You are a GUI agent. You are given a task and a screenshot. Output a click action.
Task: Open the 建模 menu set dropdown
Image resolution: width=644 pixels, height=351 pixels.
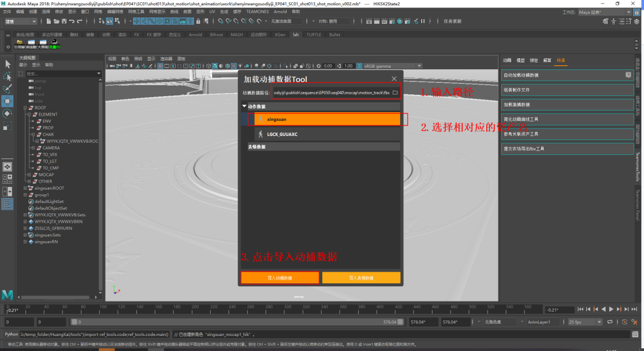[21, 21]
